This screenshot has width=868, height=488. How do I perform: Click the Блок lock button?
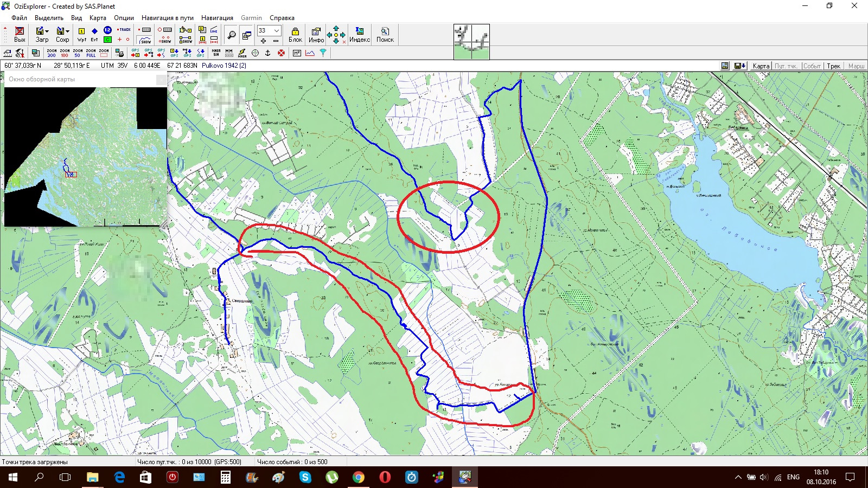click(x=295, y=35)
